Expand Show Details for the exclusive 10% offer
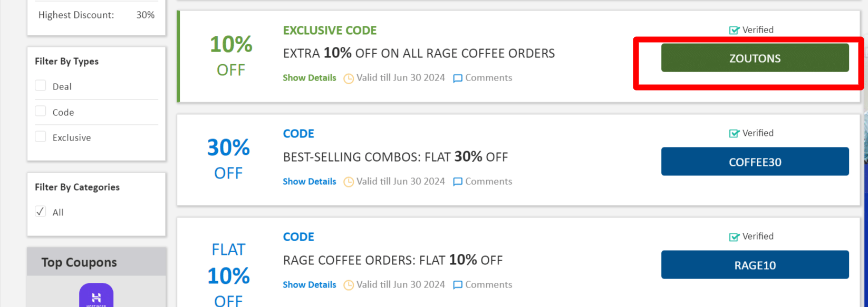 point(309,78)
